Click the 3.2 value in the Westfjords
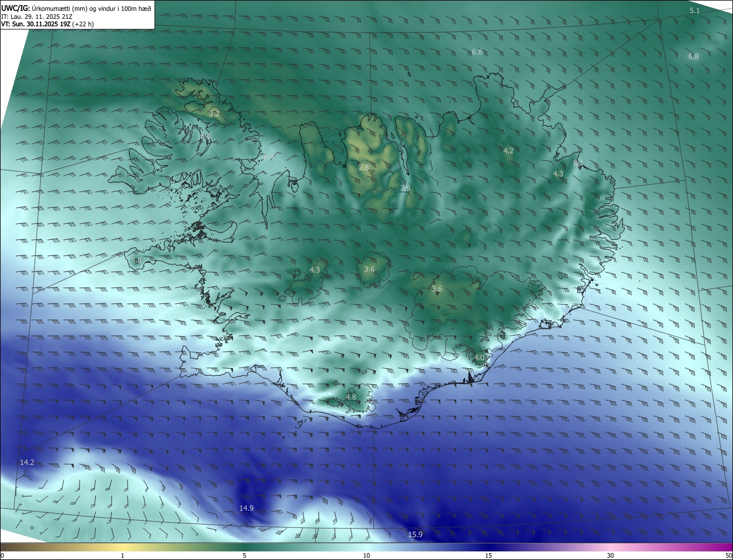 (x=214, y=114)
